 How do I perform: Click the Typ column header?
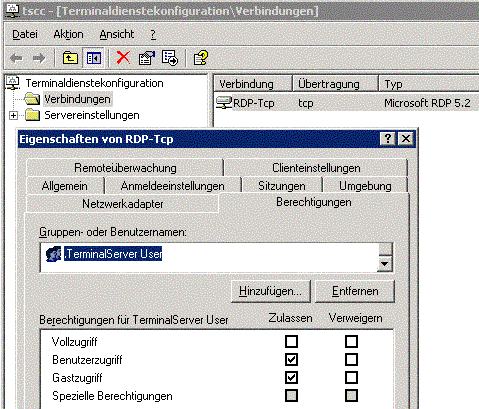(429, 83)
